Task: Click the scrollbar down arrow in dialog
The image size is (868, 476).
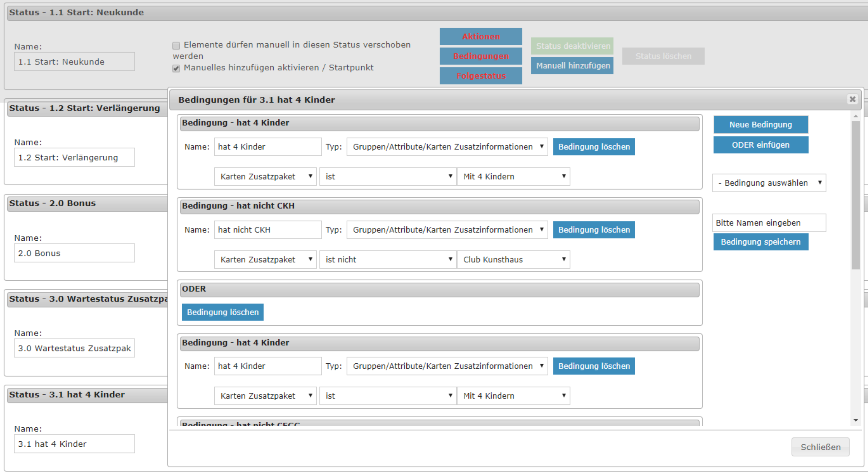Action: click(856, 420)
